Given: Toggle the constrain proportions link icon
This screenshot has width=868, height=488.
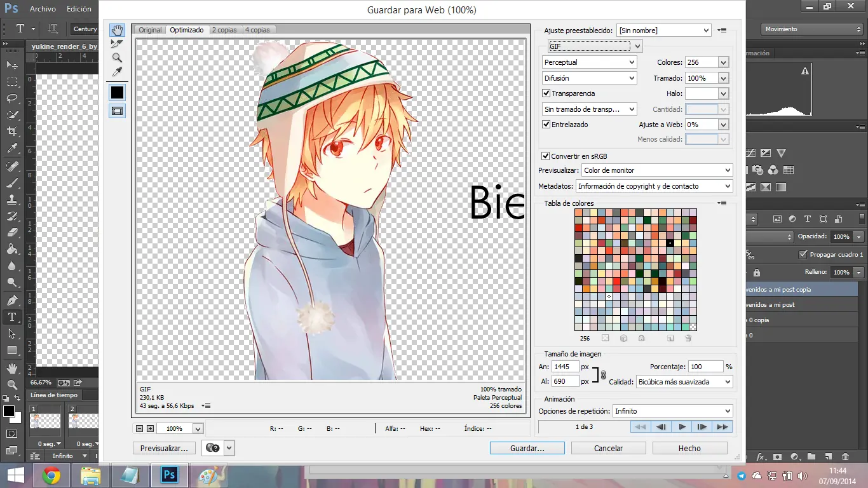Looking at the screenshot, I should coord(603,374).
